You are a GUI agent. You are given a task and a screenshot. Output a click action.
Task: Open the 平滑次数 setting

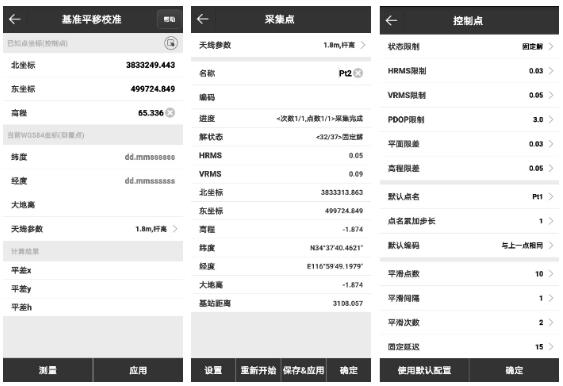click(469, 322)
